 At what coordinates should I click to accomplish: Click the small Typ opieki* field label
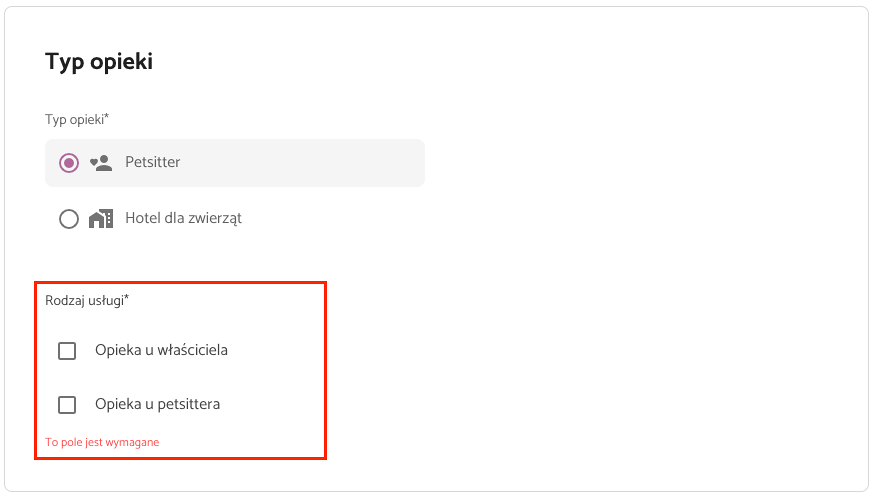pyautogui.click(x=77, y=119)
